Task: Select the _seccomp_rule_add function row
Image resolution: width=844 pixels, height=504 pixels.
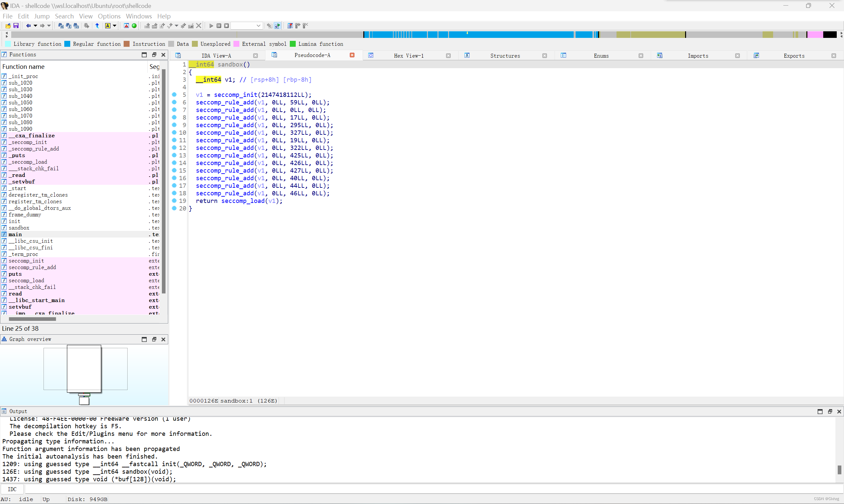Action: (80, 149)
